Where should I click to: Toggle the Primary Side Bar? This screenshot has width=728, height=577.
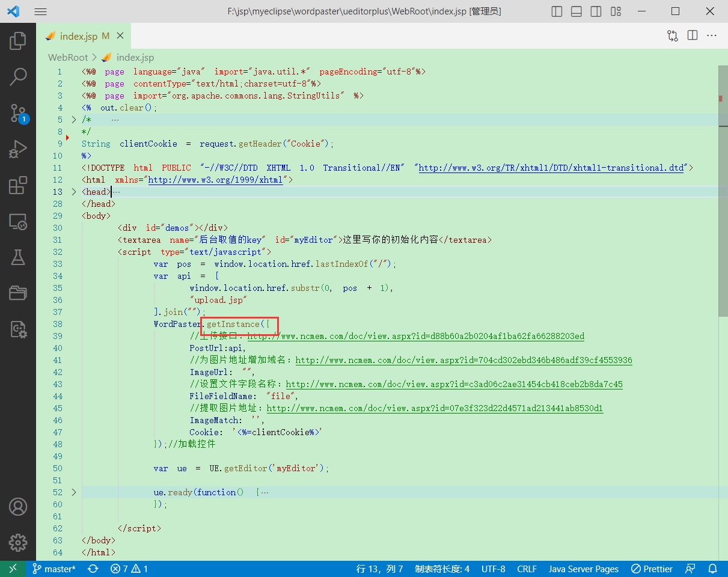tap(557, 11)
